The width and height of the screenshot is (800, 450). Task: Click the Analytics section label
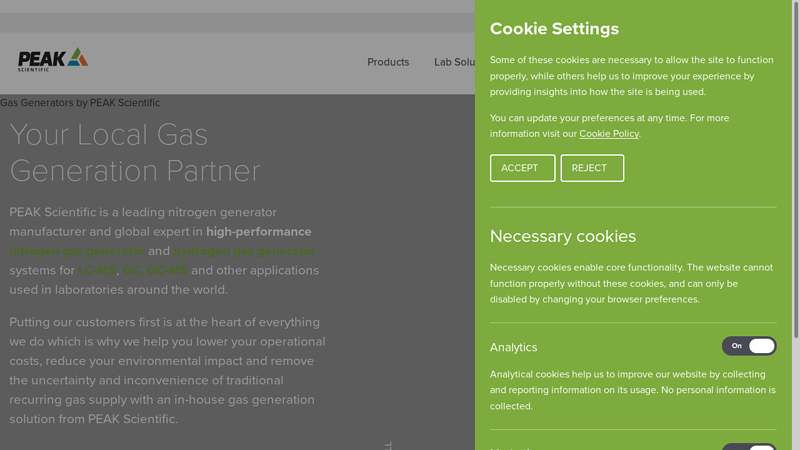tap(513, 347)
